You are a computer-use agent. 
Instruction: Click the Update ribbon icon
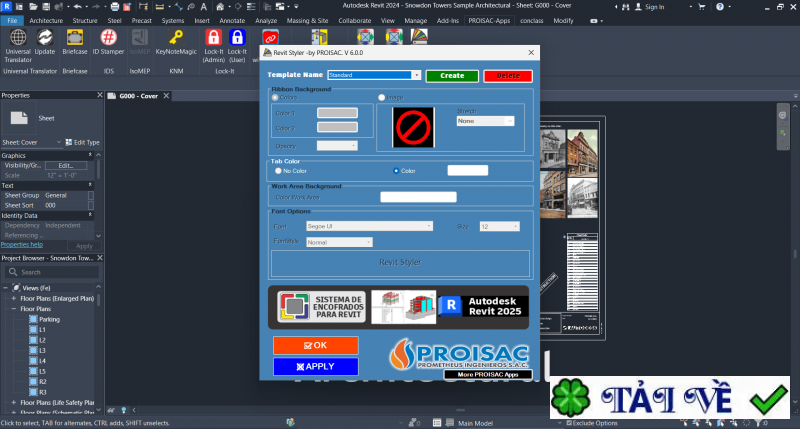[45, 42]
